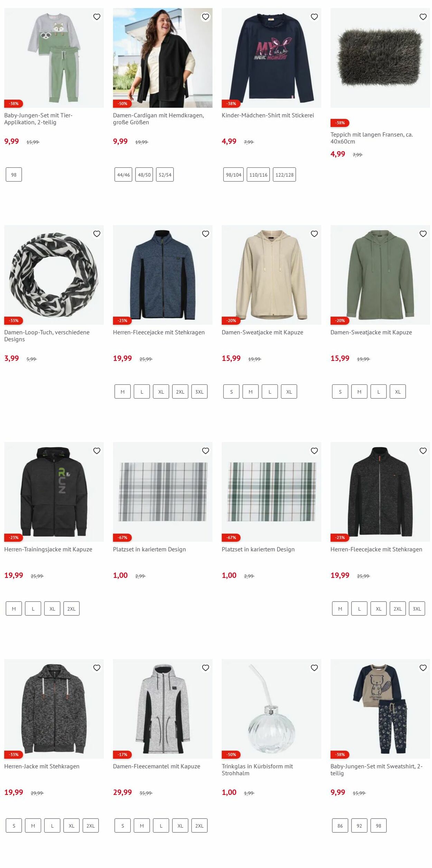
Task: Add Damen-Fleecemantel mit Kapuze to wishlist
Action: [x=206, y=668]
